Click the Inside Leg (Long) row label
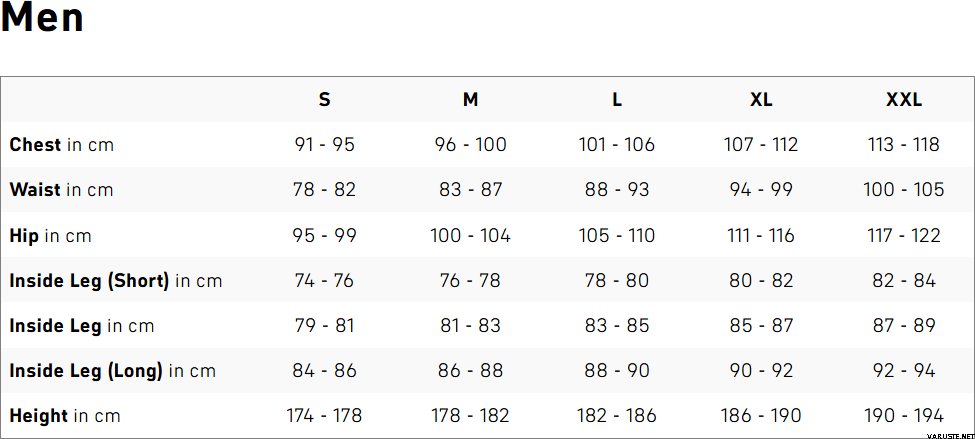This screenshot has width=975, height=439. pyautogui.click(x=112, y=371)
